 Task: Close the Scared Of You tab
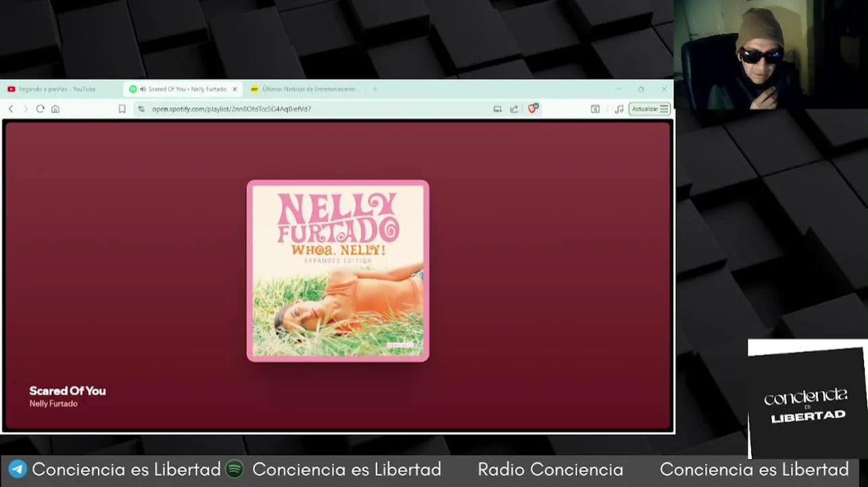235,89
